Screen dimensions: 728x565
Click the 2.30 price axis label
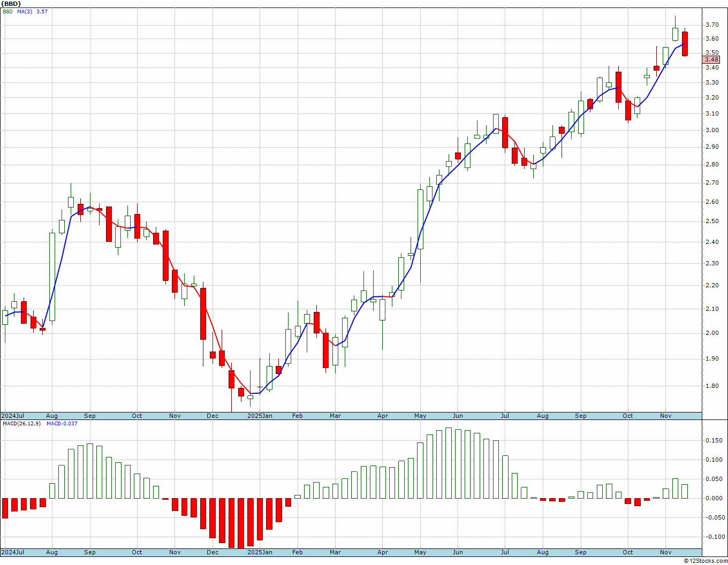(x=712, y=263)
